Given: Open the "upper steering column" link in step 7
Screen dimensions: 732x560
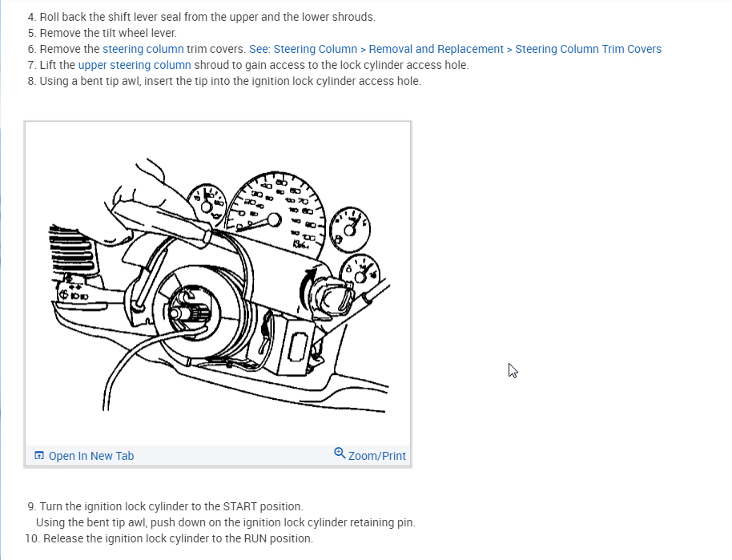Looking at the screenshot, I should (x=135, y=65).
